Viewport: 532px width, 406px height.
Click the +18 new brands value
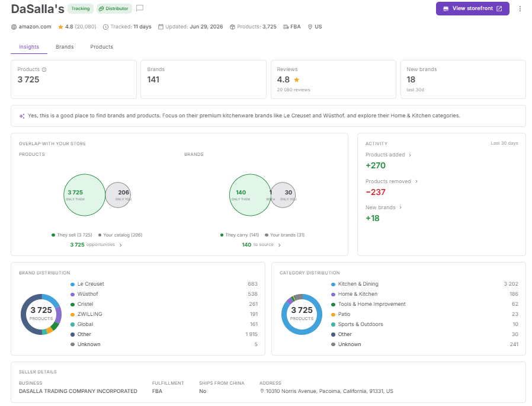tap(373, 218)
